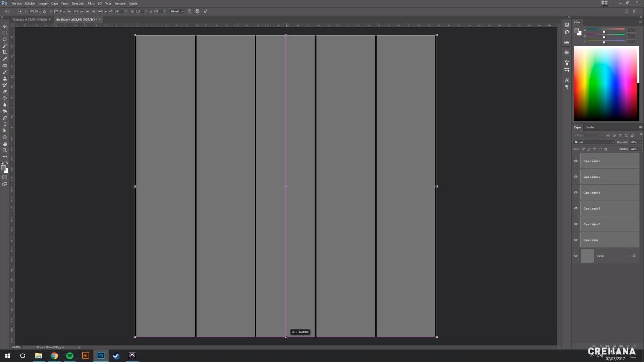
Task: Open the interpolation method dropdown
Action: pos(177,11)
